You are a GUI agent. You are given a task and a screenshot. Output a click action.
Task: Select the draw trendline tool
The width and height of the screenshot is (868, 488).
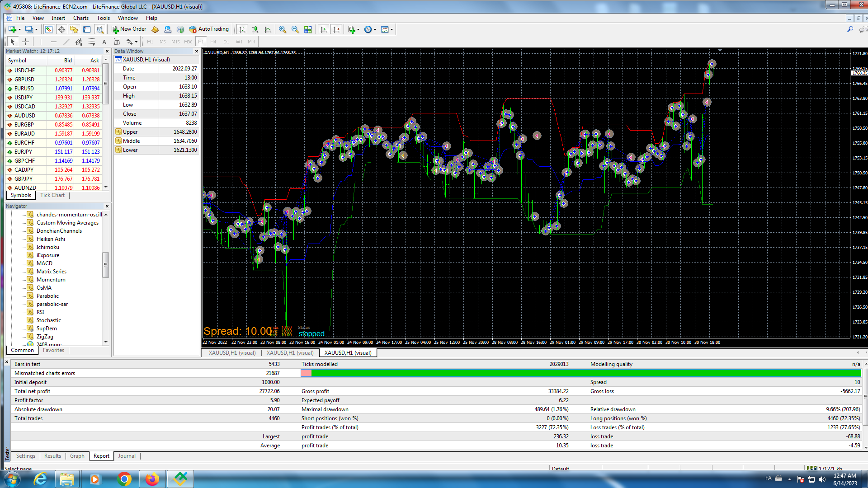click(x=66, y=42)
